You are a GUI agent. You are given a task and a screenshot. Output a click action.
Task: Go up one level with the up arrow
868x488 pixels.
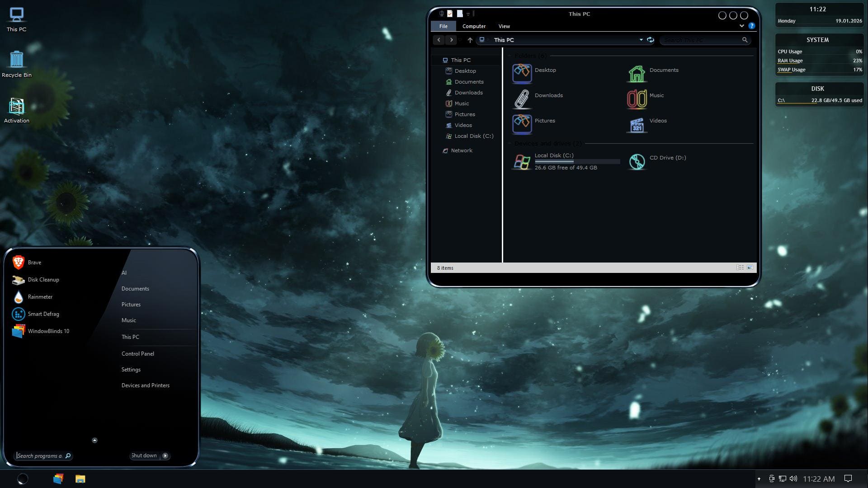pyautogui.click(x=470, y=40)
